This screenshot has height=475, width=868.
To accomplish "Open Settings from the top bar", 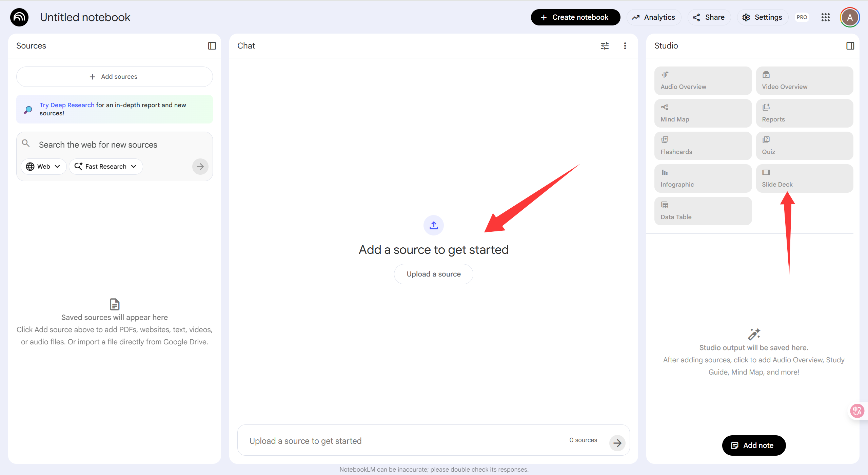I will point(762,17).
